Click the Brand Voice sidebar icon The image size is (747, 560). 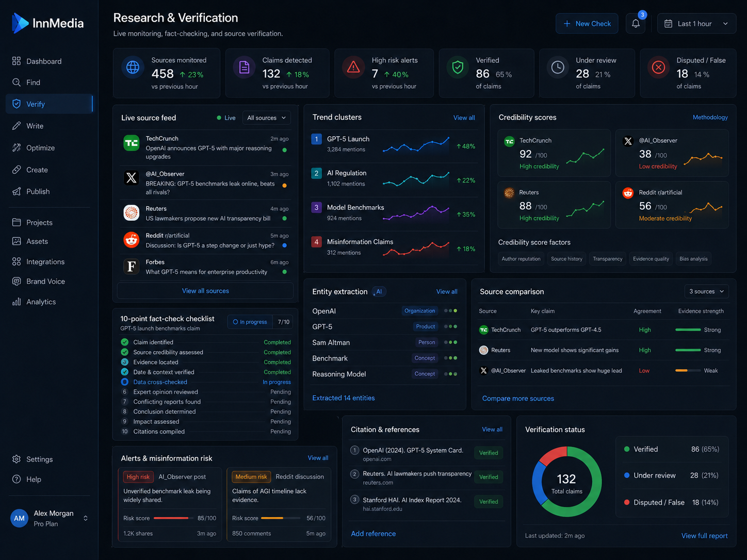pos(17,282)
